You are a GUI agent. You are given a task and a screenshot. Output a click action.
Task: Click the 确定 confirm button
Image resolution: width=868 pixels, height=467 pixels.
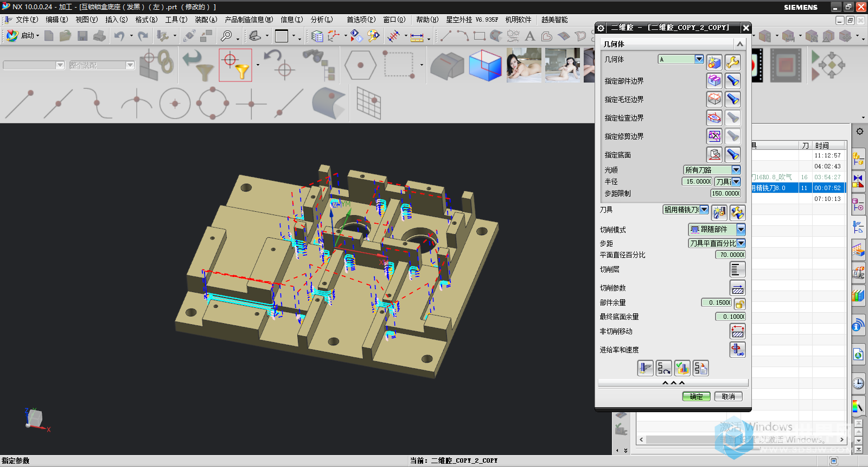click(x=696, y=396)
